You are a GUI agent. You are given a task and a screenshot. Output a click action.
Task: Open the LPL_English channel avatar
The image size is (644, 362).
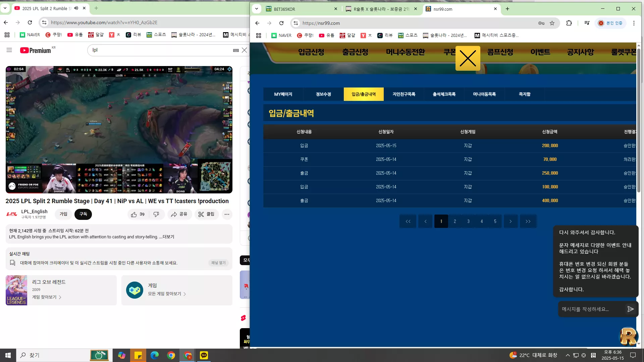tap(12, 214)
